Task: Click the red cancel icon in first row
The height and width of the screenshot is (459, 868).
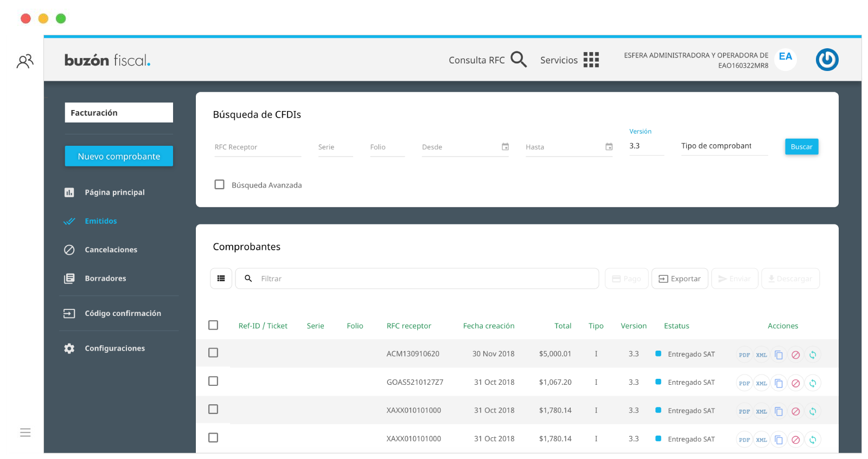Action: pos(795,355)
